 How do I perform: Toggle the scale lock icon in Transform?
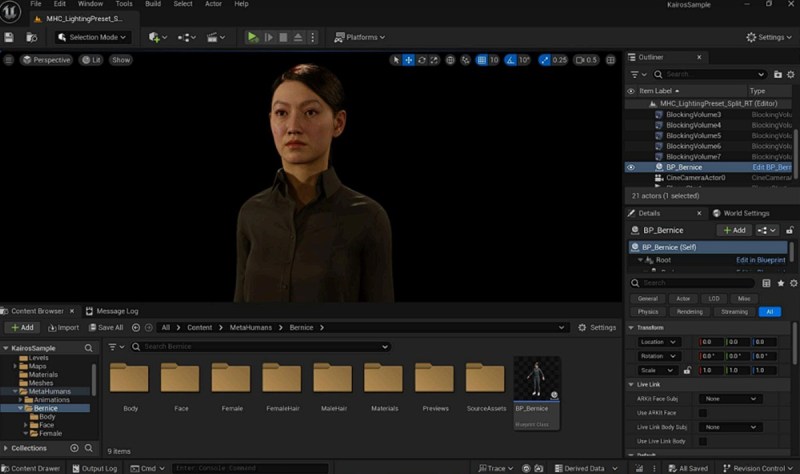tap(687, 370)
